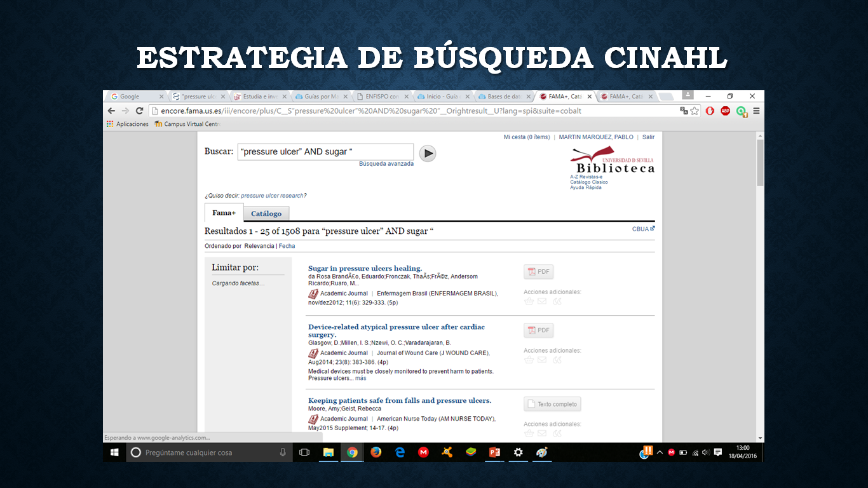Viewport: 868px width, 488px height.
Task: Email the 'Keeping patients safe from falls' record
Action: click(x=542, y=433)
